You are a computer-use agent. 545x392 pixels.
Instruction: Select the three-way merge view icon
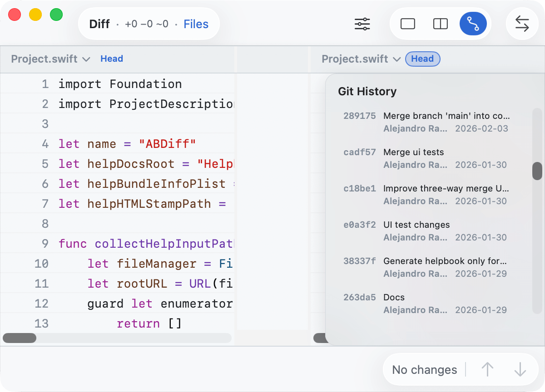point(473,24)
